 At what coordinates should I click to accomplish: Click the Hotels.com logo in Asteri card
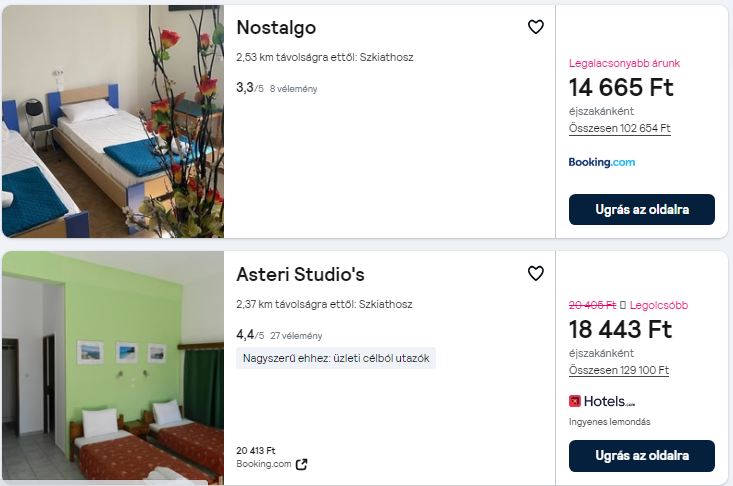(602, 401)
